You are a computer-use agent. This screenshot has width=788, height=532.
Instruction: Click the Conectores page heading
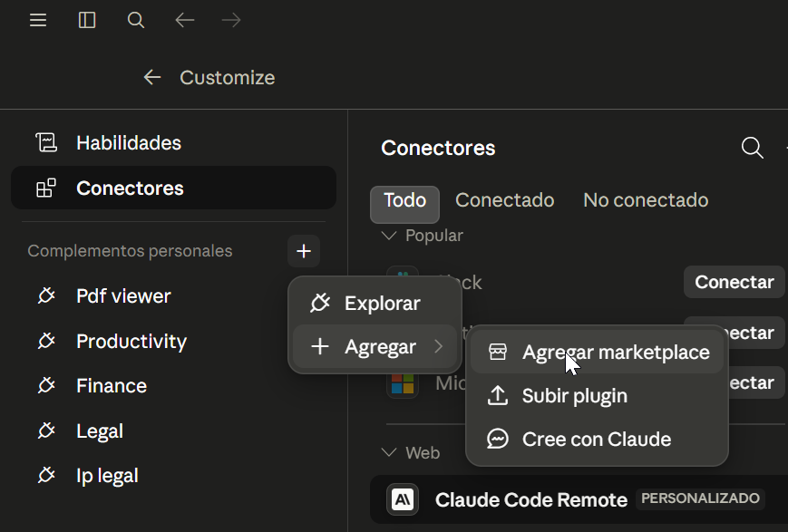click(x=438, y=149)
